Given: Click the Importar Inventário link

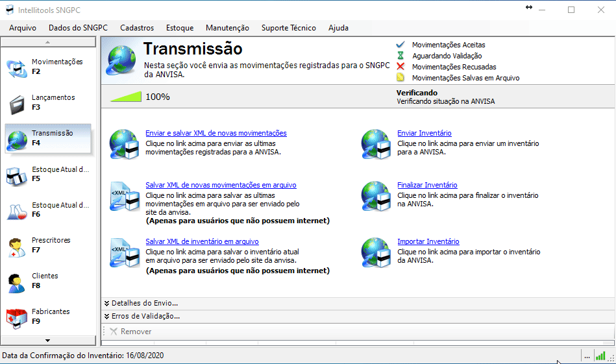Looking at the screenshot, I should point(428,241).
